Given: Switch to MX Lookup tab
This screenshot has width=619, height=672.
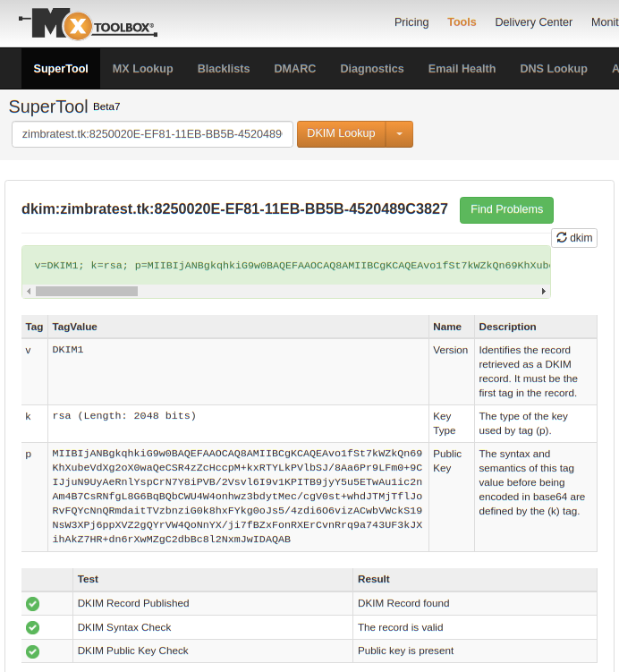Looking at the screenshot, I should click(x=142, y=69).
